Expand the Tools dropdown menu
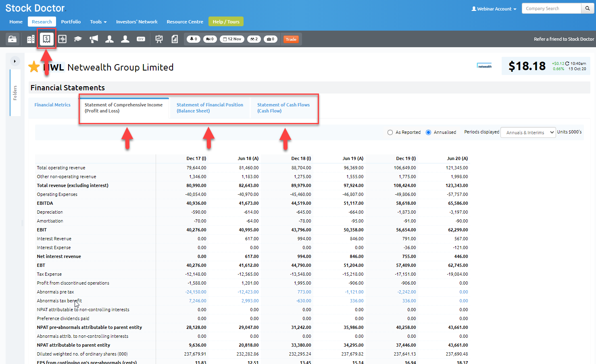 98,22
